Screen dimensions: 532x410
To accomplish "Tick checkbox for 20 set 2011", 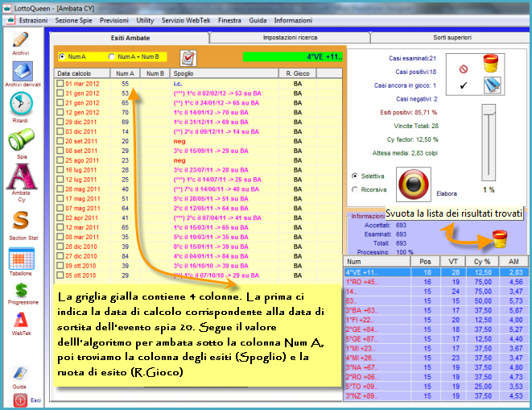I will tap(60, 141).
